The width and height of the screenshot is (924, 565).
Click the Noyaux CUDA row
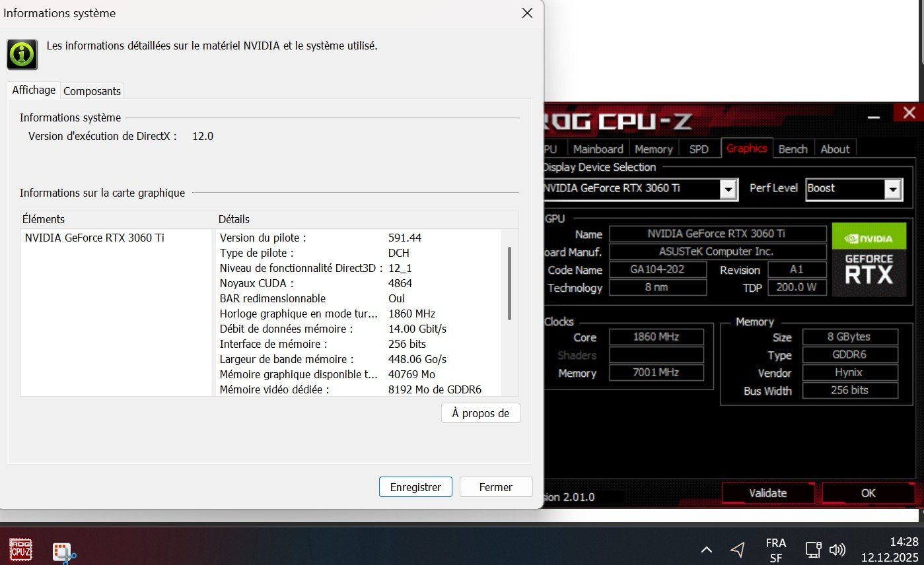(359, 283)
